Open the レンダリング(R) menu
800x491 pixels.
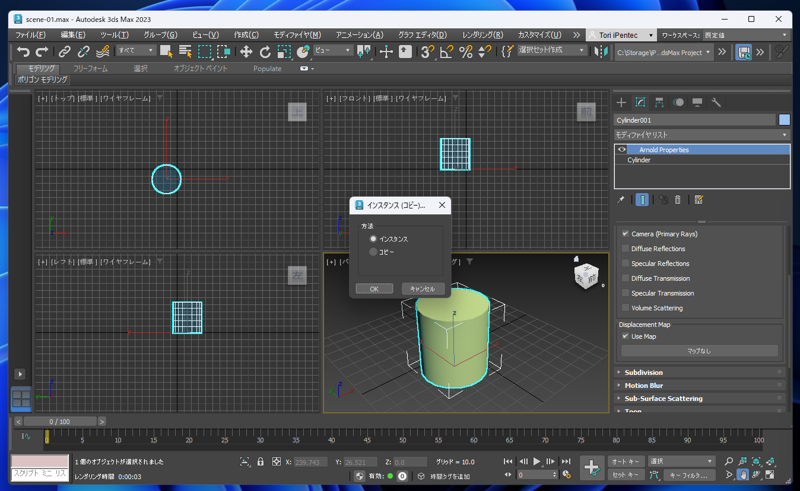(482, 35)
